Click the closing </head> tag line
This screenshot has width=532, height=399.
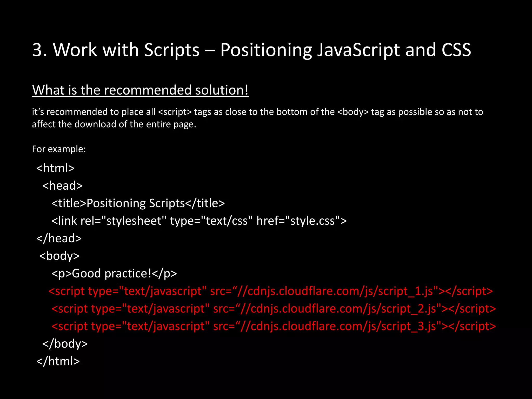[x=59, y=238]
